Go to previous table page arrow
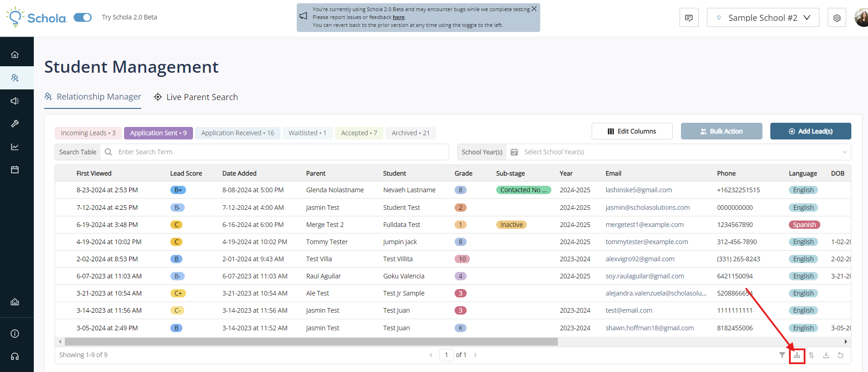Screen dimensions: 868x372 pyautogui.click(x=431, y=355)
